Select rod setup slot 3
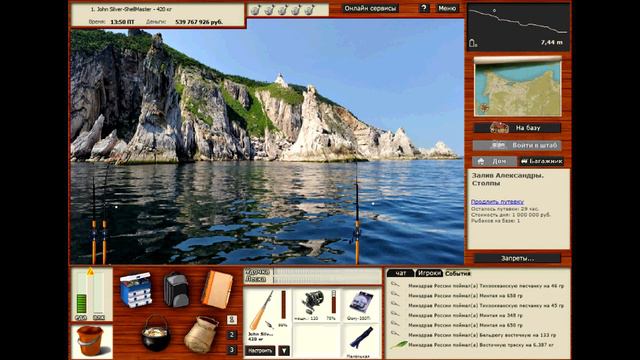The image size is (640, 360). coord(232,350)
